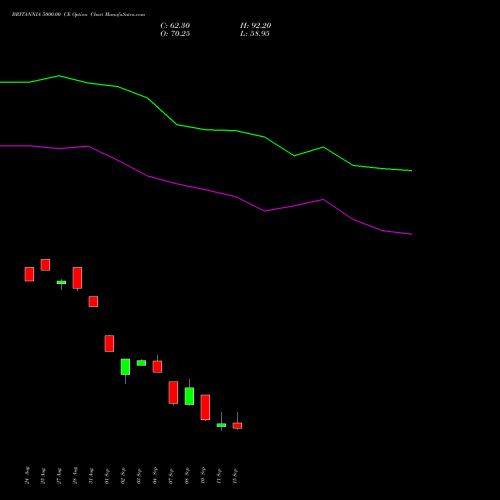This screenshot has width=500, height=500.
Task: Click the 28 Aug date label
Action: (75, 476)
